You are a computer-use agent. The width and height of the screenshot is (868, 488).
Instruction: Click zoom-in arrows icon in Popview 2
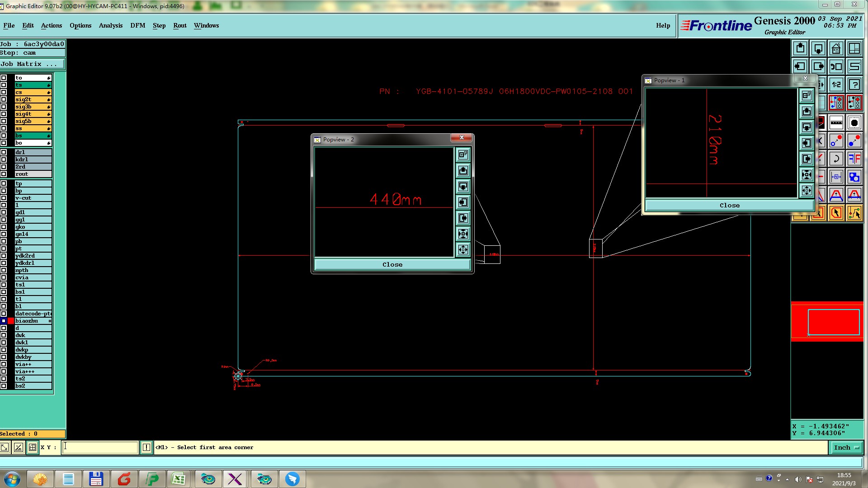click(x=463, y=234)
